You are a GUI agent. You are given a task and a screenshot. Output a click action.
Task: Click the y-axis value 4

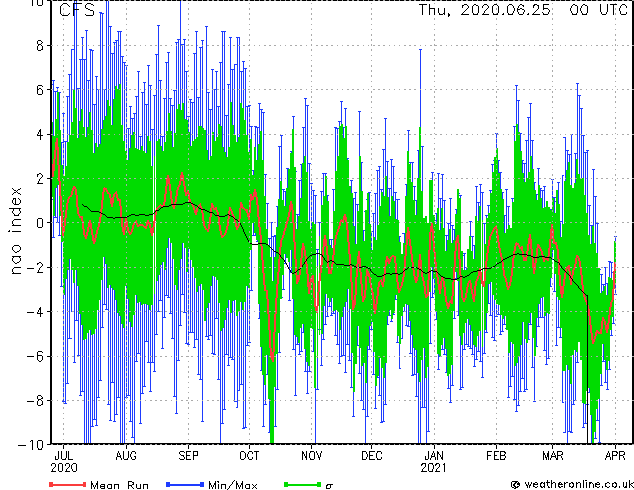click(x=40, y=134)
